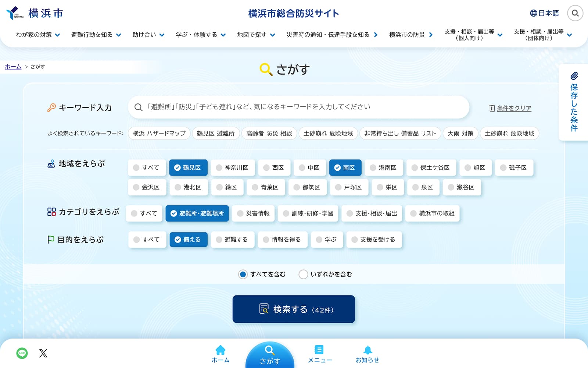Check the 学ぶ purpose filter
Viewport: 588px width, 368px height.
pos(327,240)
